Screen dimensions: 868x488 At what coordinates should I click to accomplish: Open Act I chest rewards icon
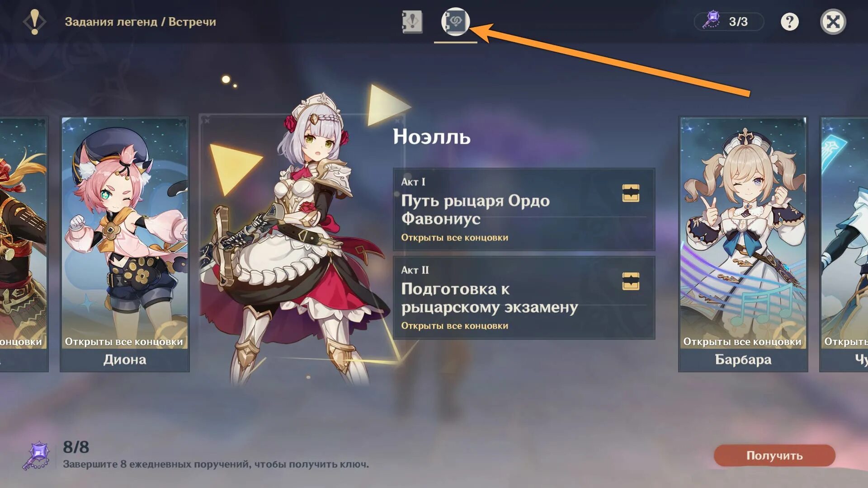[631, 193]
